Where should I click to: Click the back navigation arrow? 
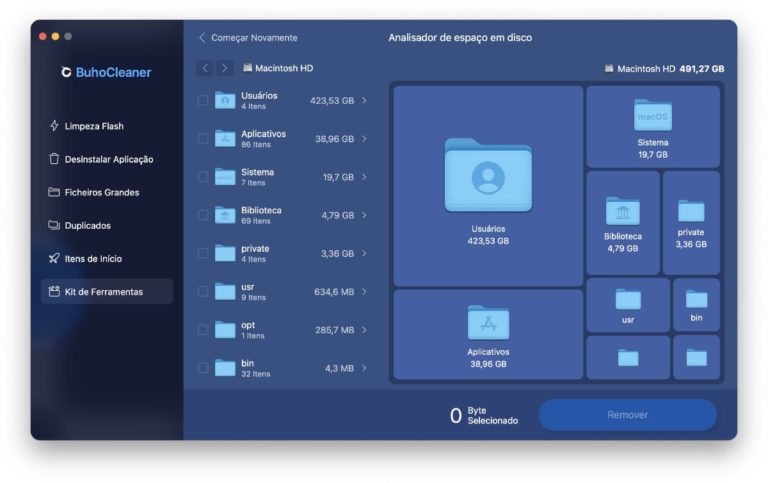coord(205,68)
